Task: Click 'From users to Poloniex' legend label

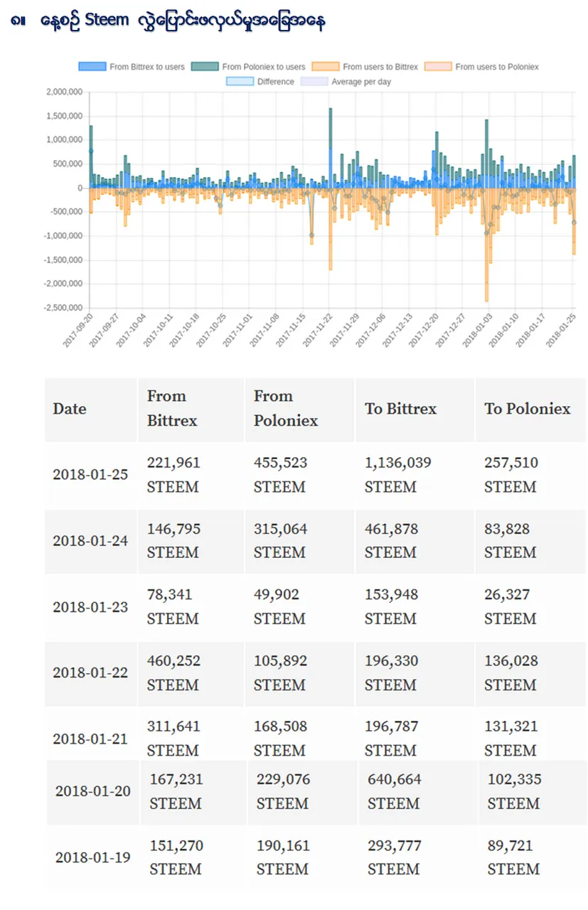Action: [x=497, y=67]
